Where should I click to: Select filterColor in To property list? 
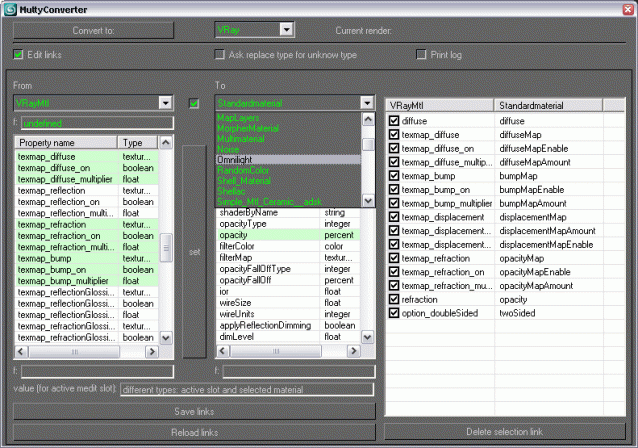(x=288, y=246)
